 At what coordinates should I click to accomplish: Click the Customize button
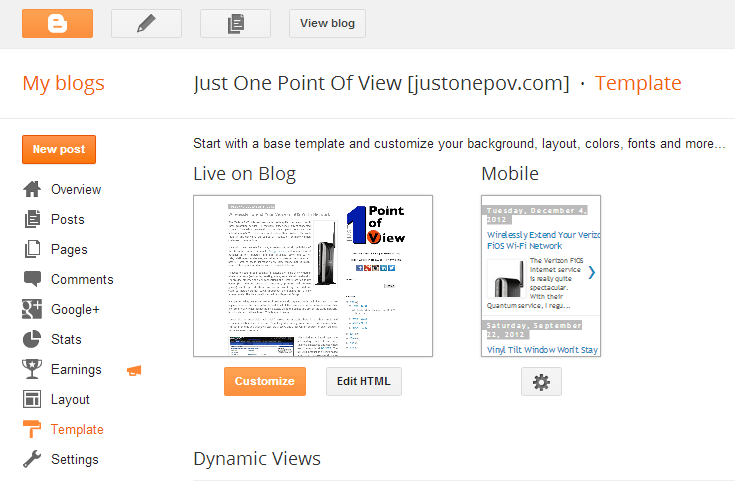265,382
